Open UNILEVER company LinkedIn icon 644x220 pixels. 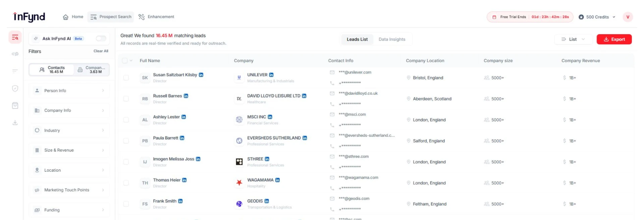[x=271, y=75]
